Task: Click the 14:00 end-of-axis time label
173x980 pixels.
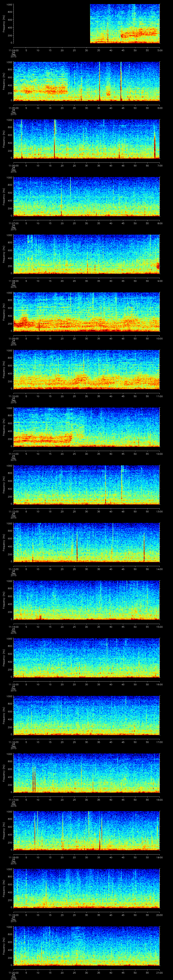Action: pyautogui.click(x=160, y=569)
